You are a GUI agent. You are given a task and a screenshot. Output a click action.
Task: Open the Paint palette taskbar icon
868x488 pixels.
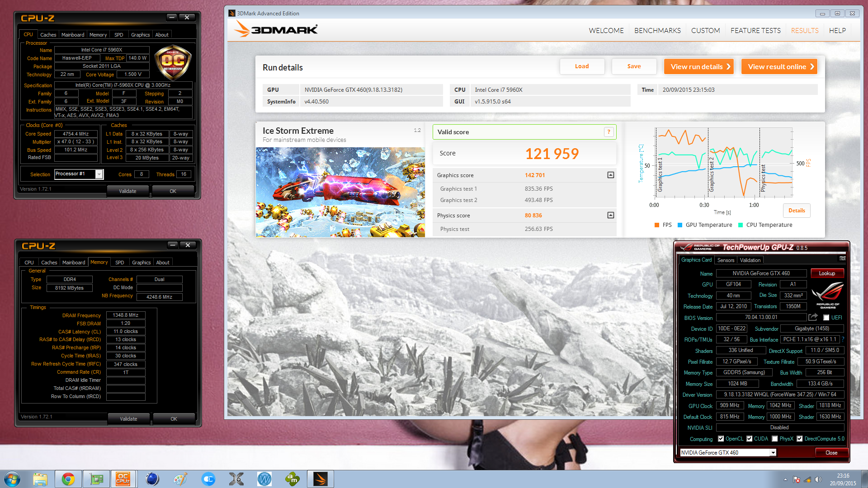pyautogui.click(x=180, y=479)
